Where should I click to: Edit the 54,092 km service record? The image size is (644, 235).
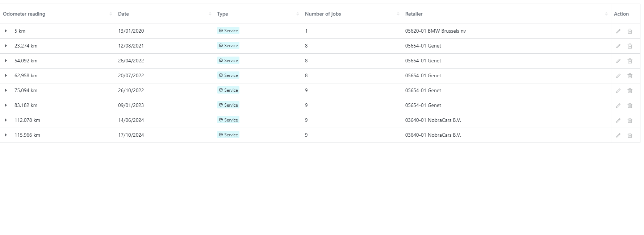[618, 61]
